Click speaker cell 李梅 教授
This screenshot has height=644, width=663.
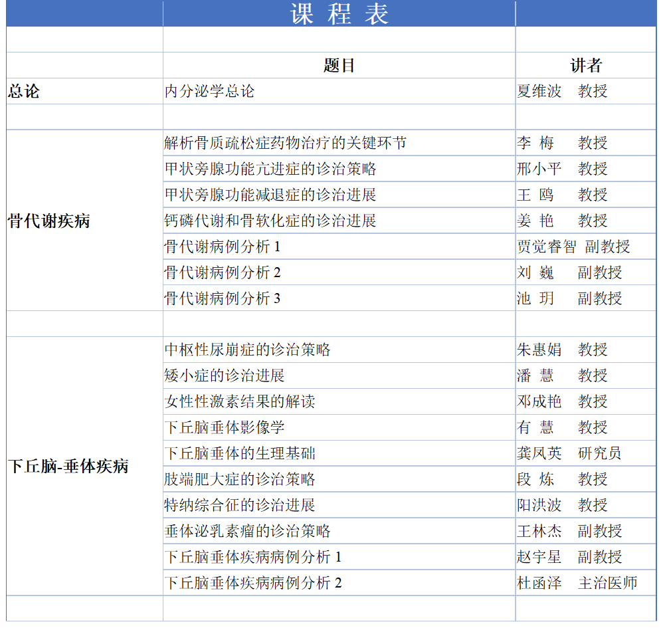pyautogui.click(x=586, y=143)
